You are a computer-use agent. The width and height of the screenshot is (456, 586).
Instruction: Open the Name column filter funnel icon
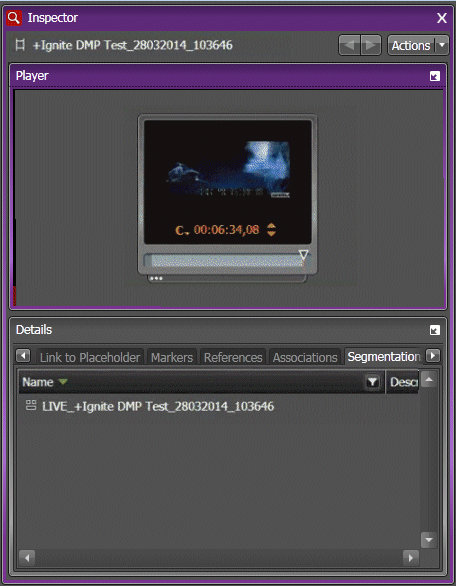[372, 382]
